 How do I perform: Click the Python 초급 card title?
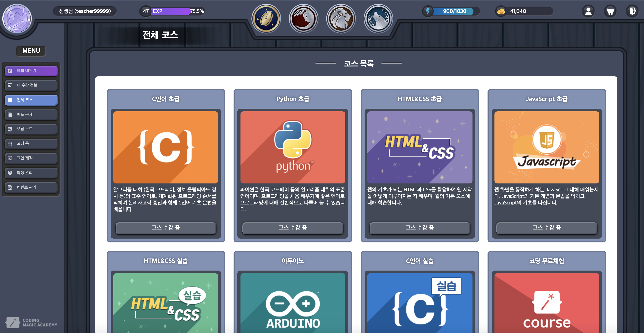coord(293,99)
